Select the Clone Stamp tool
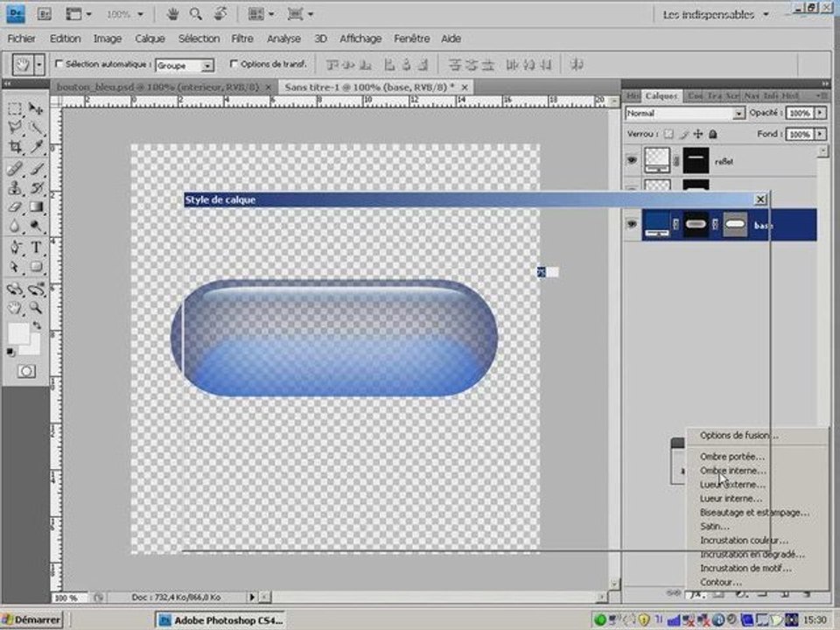The height and width of the screenshot is (630, 840). pyautogui.click(x=15, y=187)
